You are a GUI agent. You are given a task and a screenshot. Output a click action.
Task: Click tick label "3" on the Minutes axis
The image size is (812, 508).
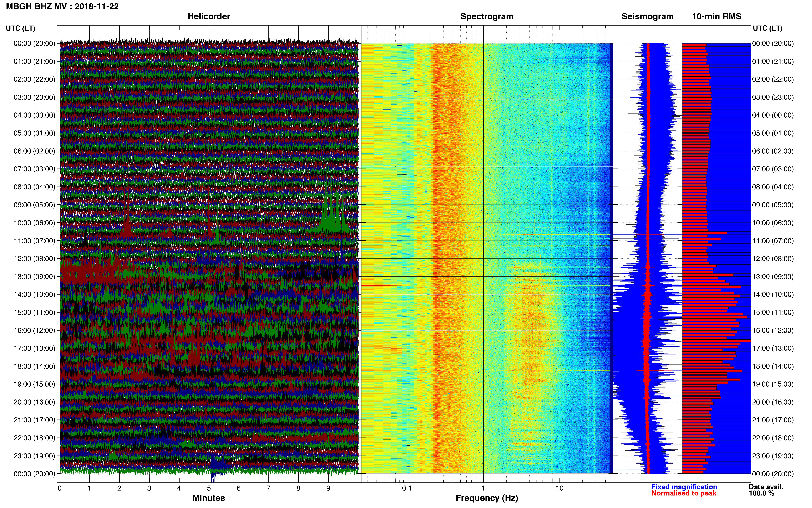149,488
